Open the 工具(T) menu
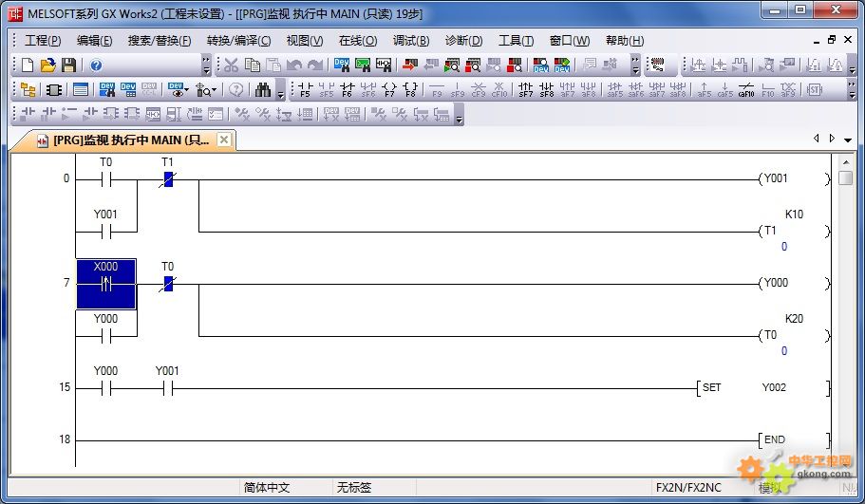 click(x=516, y=41)
